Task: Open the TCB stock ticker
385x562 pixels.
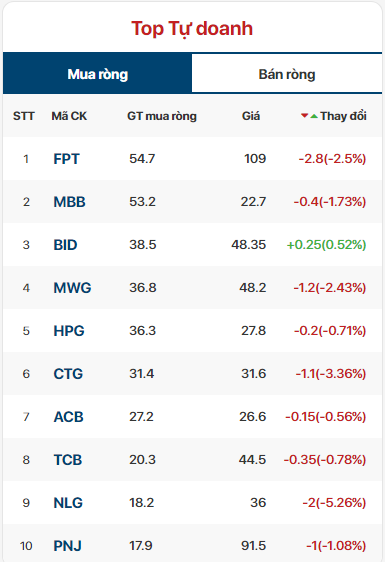Action: click(x=68, y=460)
